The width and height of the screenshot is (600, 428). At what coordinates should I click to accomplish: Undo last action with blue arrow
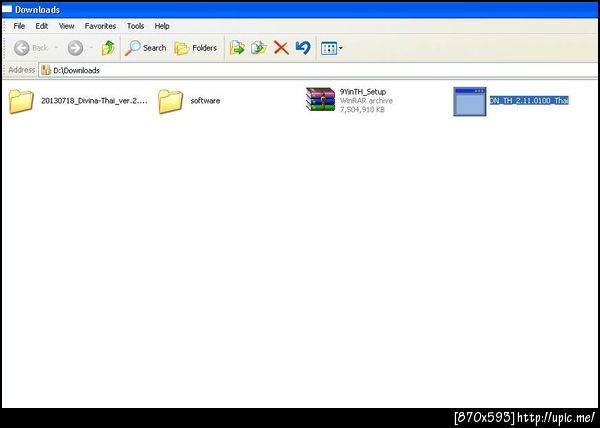[x=303, y=48]
